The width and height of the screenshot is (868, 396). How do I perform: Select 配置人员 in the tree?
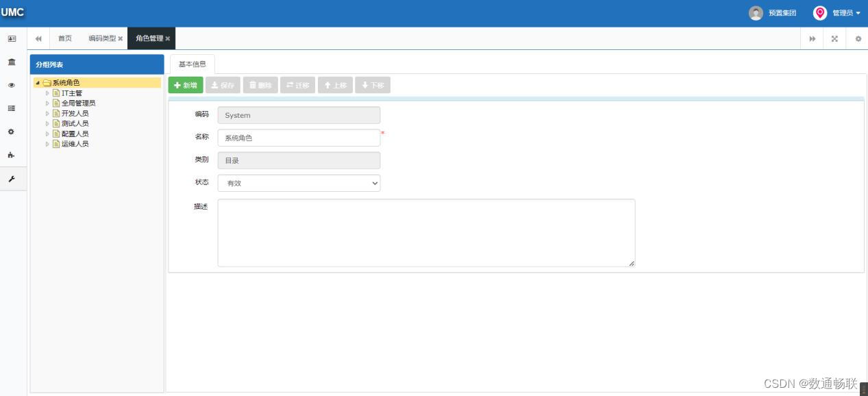point(75,134)
